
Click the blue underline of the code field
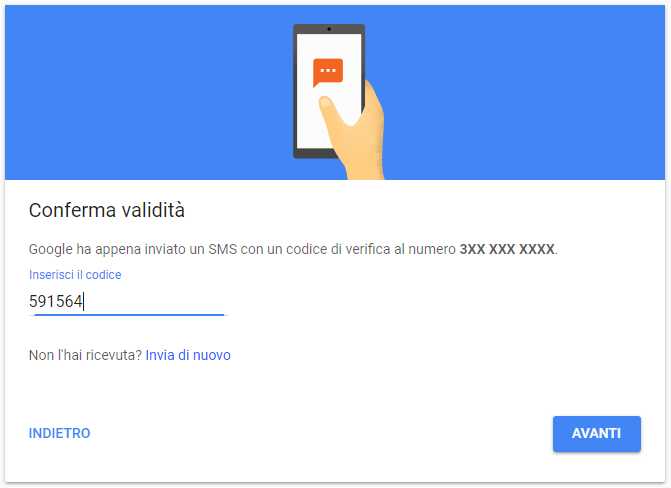pos(129,315)
